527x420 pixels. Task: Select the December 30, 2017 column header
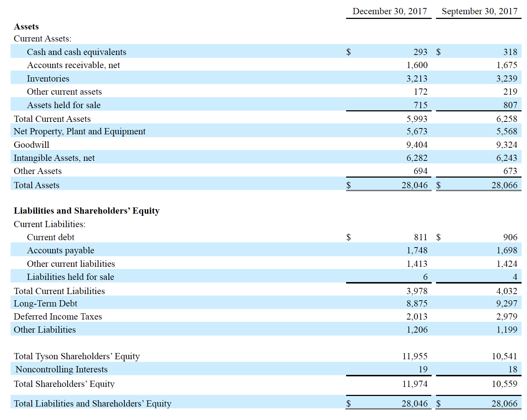389,11
